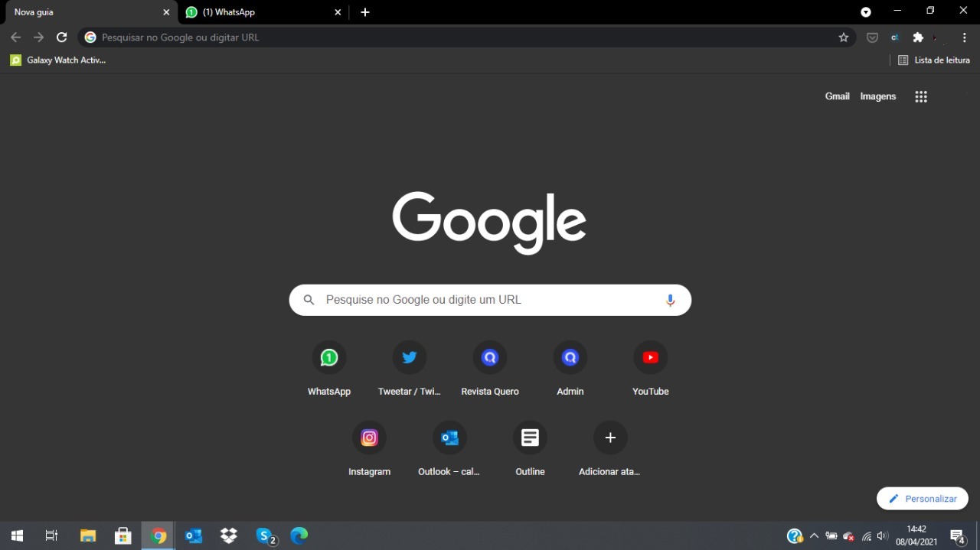980x550 pixels.
Task: Open the Imagens link
Action: pos(878,96)
